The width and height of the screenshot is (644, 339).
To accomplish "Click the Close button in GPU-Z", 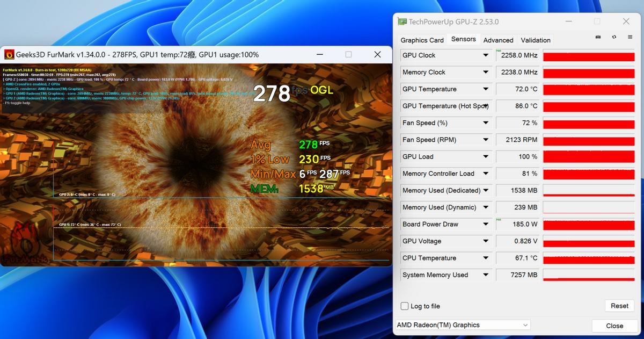I will tap(613, 326).
